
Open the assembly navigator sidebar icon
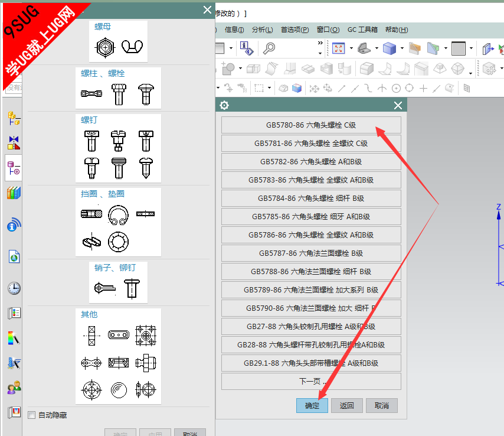point(14,118)
